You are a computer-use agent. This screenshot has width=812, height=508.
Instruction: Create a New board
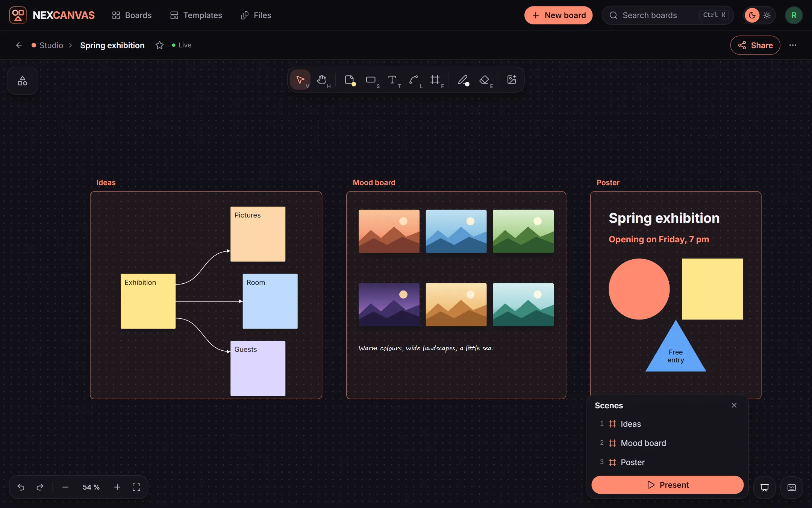[x=558, y=15]
